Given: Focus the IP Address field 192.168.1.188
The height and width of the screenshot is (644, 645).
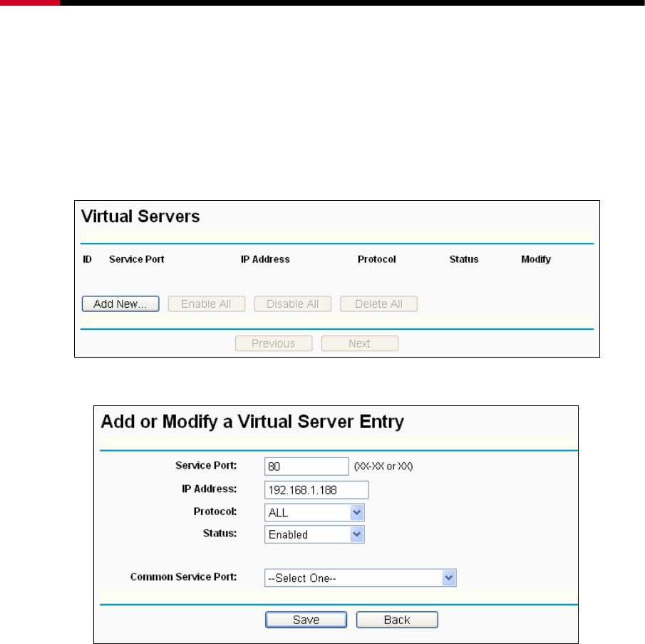Looking at the screenshot, I should pyautogui.click(x=316, y=490).
